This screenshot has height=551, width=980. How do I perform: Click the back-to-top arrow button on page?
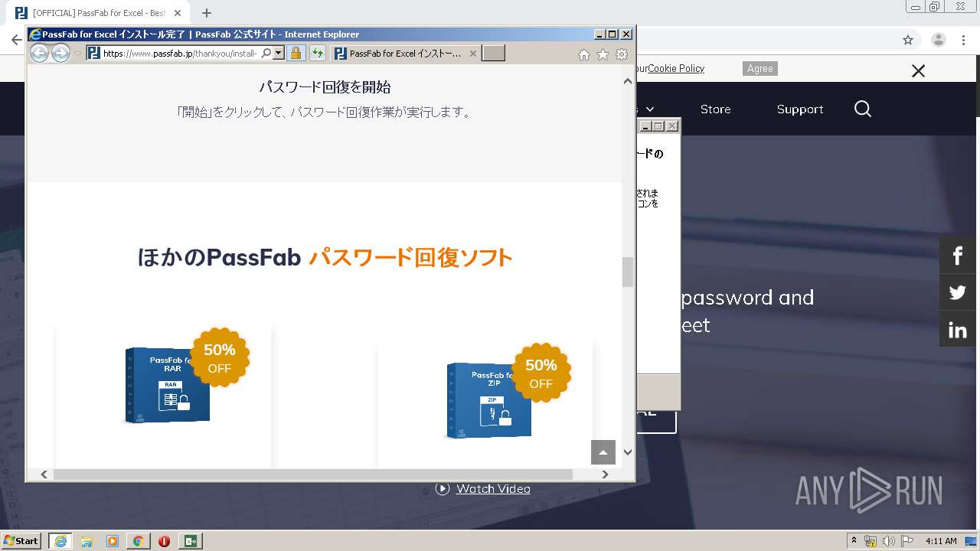click(603, 452)
